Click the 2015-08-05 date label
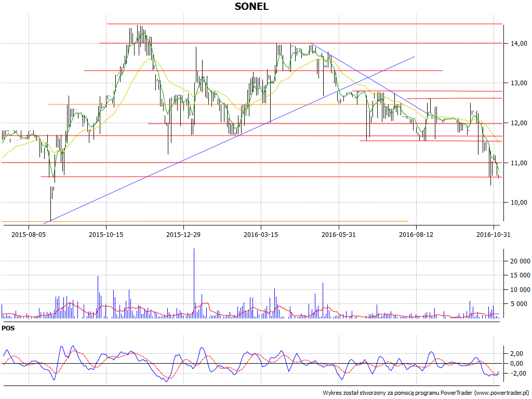The height and width of the screenshot is (399, 532). (x=29, y=234)
